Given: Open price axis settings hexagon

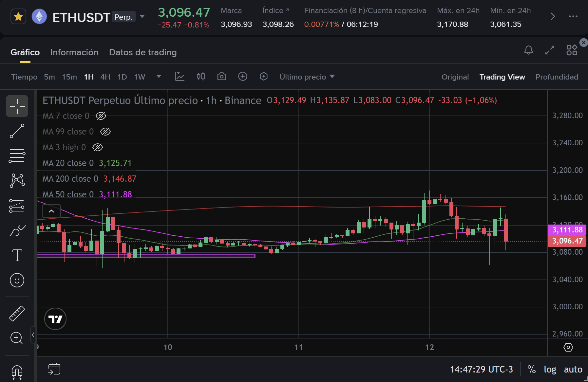Looking at the screenshot, I should pos(568,347).
